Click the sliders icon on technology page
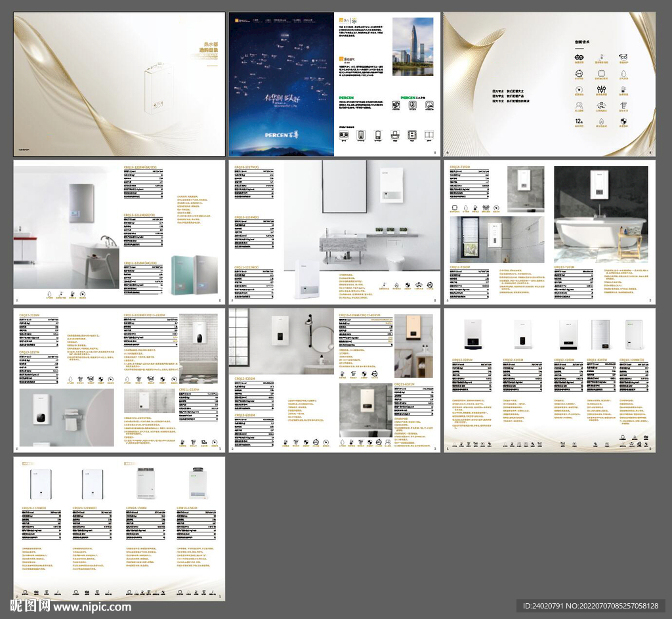The image size is (672, 619). (601, 89)
